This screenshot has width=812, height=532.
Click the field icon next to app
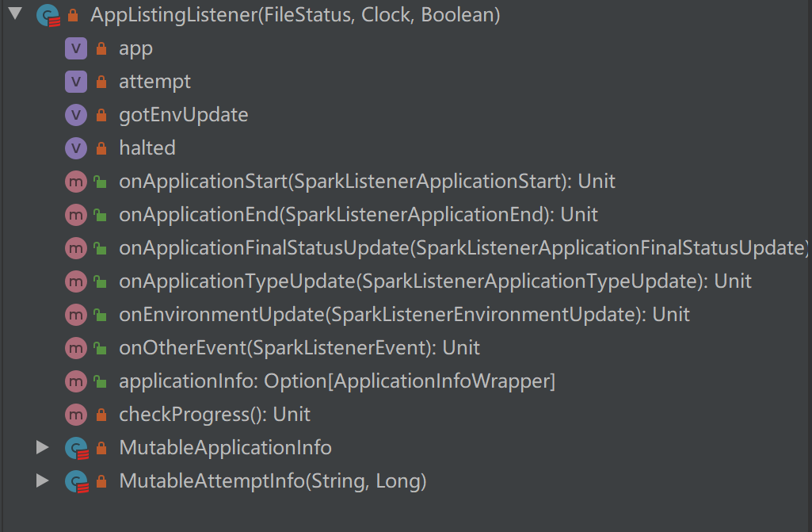pyautogui.click(x=75, y=48)
